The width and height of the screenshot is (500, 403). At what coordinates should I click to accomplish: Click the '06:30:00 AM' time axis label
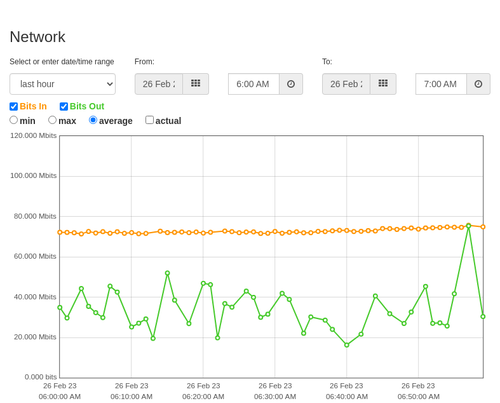click(x=275, y=397)
